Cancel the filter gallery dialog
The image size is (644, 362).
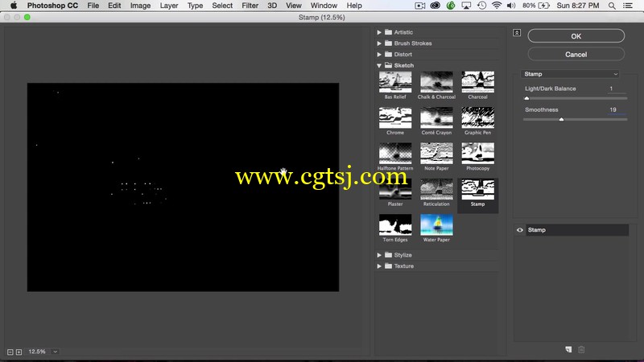pos(576,54)
